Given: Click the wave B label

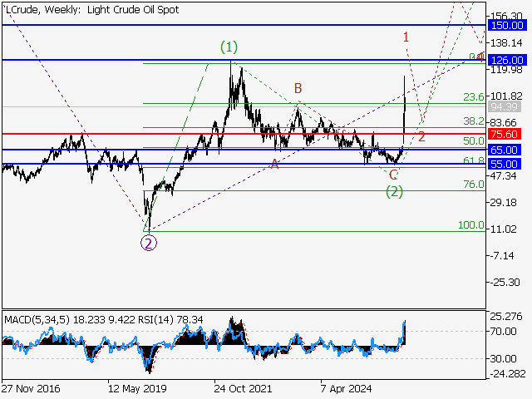Looking at the screenshot, I should pyautogui.click(x=298, y=88).
